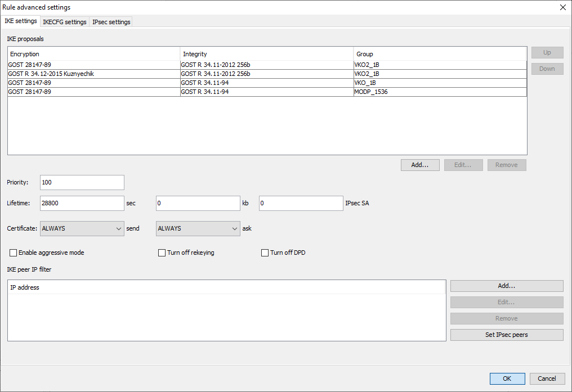Select the IKE settings tab
572x392 pixels.
pos(21,21)
